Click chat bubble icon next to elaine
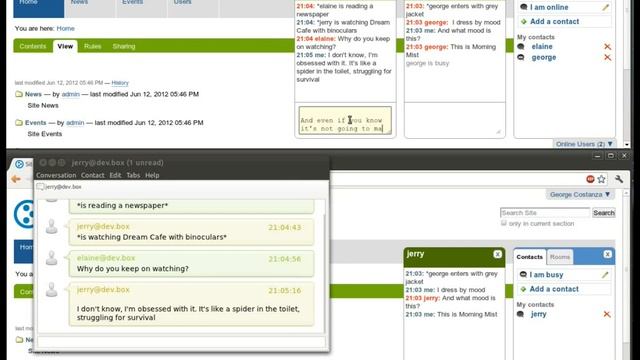 coord(521,47)
